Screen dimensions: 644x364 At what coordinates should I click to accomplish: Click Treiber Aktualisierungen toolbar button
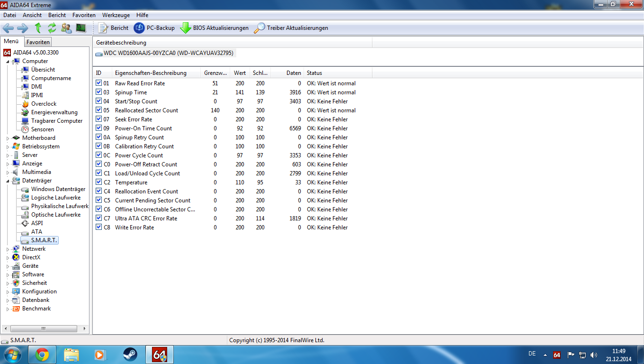291,28
